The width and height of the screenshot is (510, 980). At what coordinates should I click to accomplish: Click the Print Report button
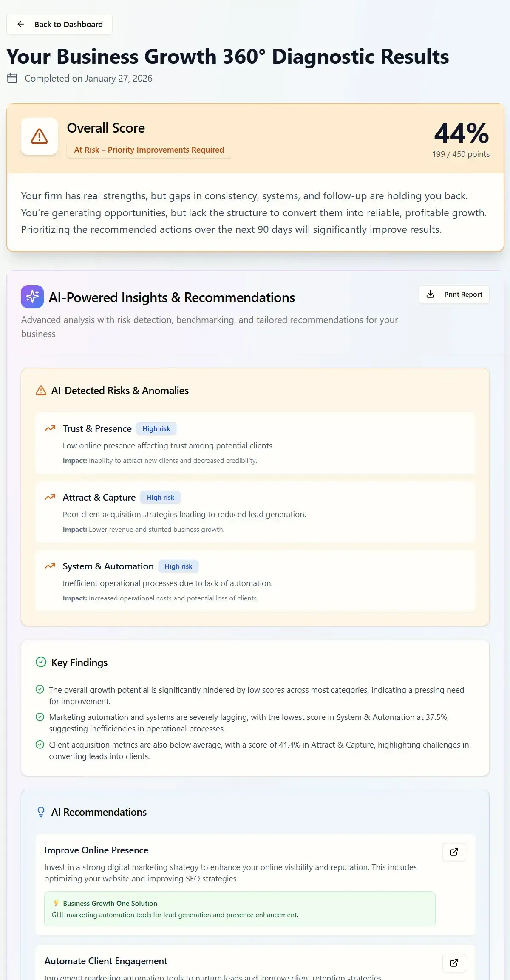click(453, 294)
